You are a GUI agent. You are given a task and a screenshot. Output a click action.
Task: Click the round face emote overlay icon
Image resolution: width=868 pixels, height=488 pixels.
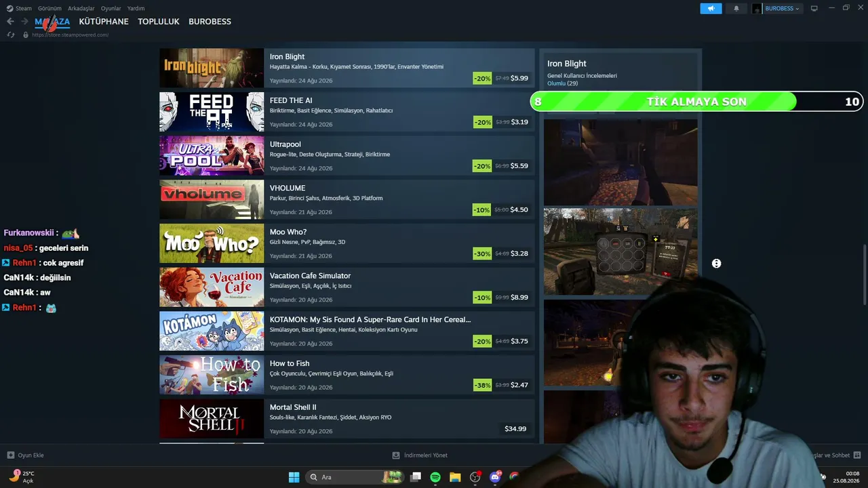(x=716, y=264)
